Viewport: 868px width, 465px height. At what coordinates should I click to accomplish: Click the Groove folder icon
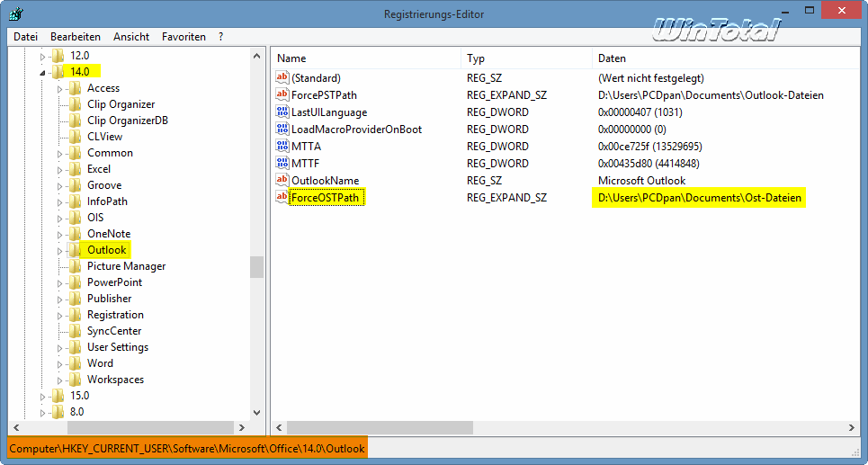(x=76, y=185)
